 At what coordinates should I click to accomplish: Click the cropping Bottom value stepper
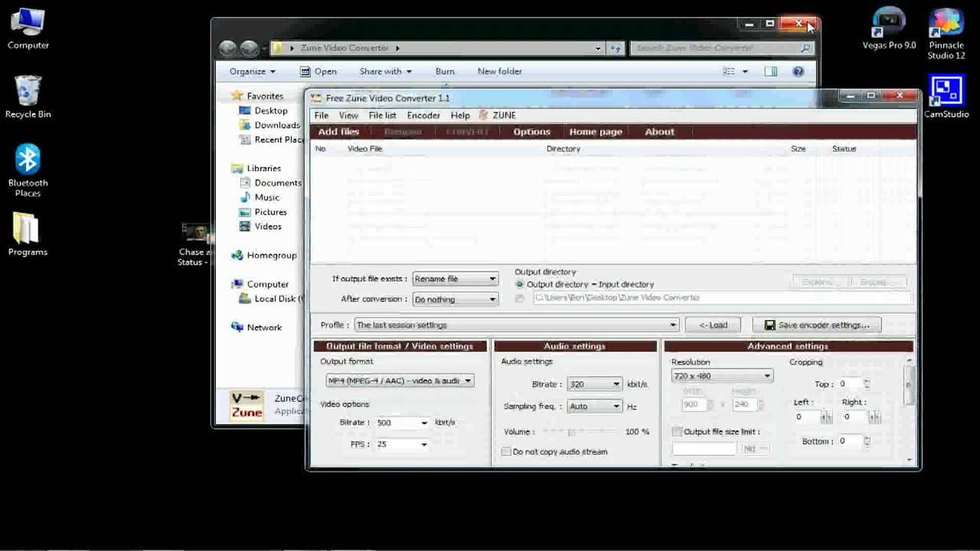[x=867, y=441]
